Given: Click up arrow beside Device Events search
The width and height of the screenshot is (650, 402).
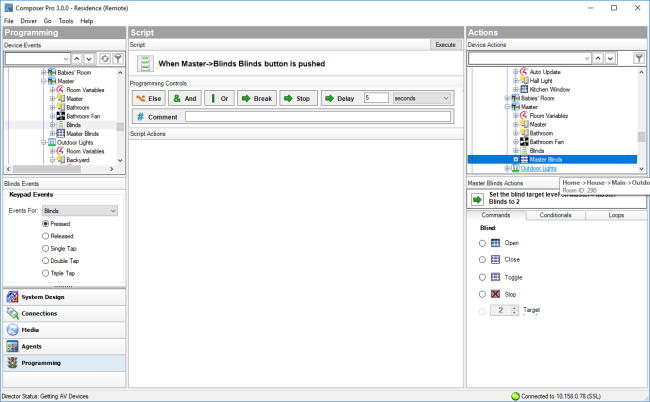Looking at the screenshot, I should [77, 59].
